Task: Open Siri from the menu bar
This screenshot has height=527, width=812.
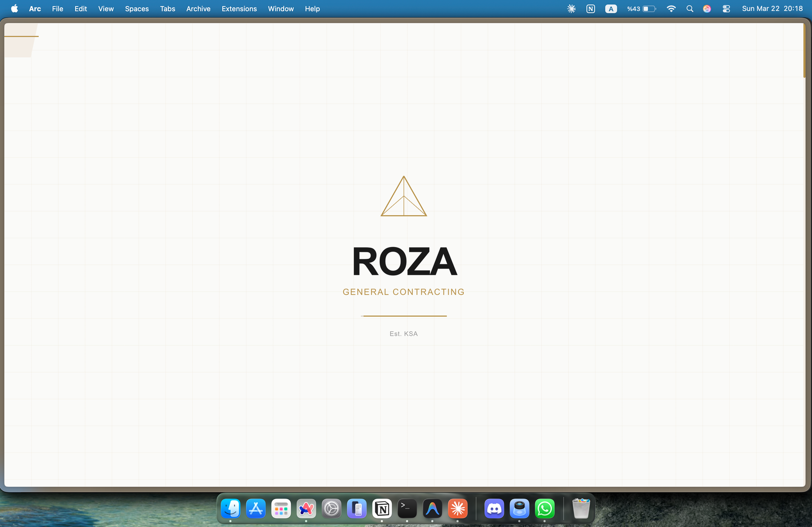Action: coord(706,9)
